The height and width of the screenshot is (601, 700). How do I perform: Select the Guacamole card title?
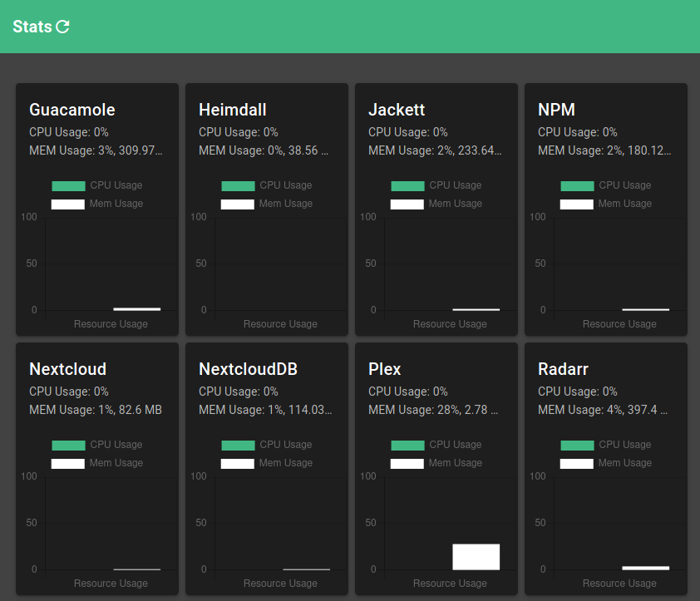tap(72, 110)
